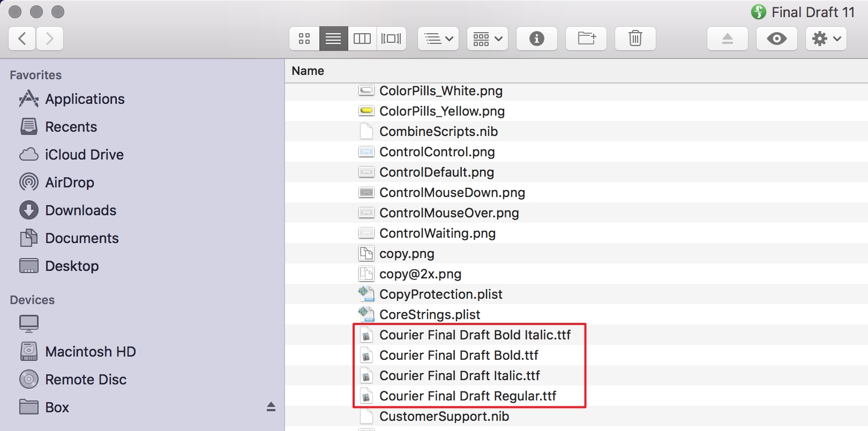Sort by the Name column header
Image resolution: width=868 pixels, height=431 pixels.
pyautogui.click(x=308, y=71)
